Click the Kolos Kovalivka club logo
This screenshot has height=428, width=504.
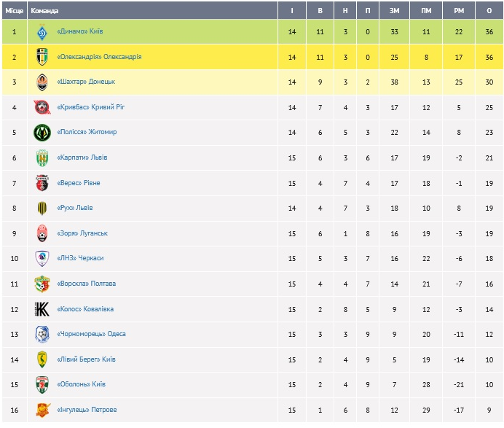click(42, 309)
